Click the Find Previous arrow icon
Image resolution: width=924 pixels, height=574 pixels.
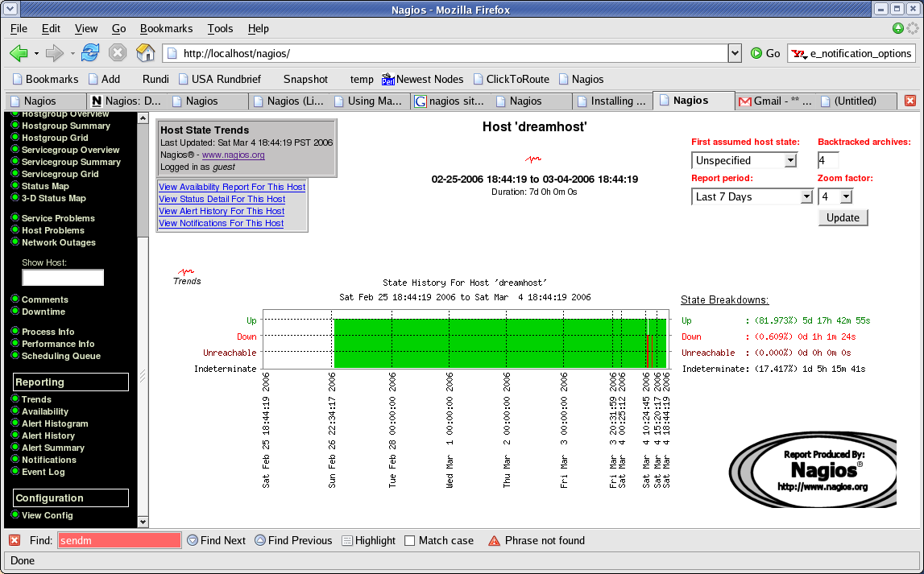pos(260,540)
